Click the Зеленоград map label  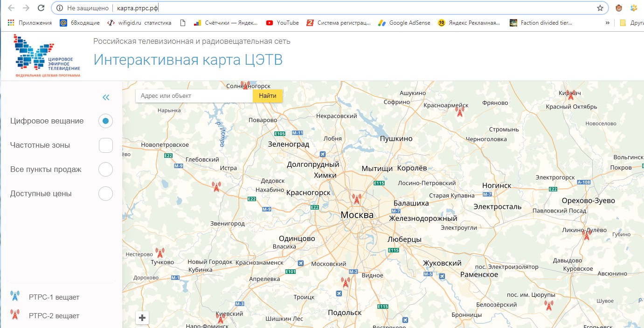(289, 144)
